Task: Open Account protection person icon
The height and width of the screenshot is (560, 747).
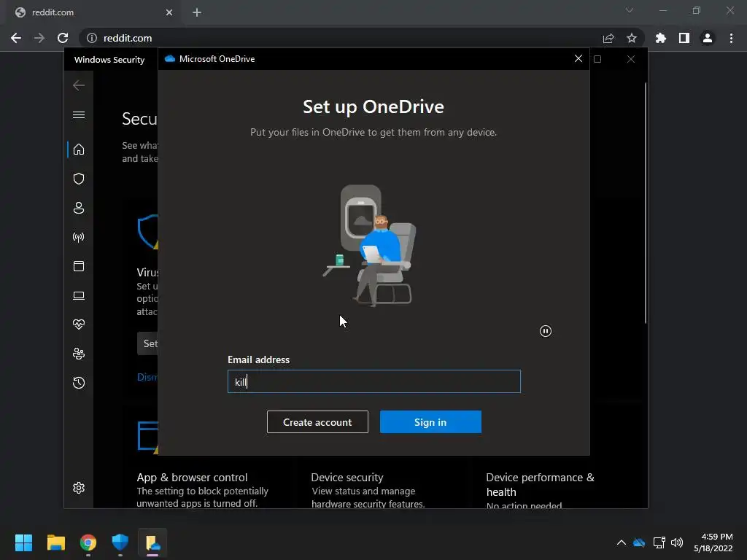Action: click(79, 208)
